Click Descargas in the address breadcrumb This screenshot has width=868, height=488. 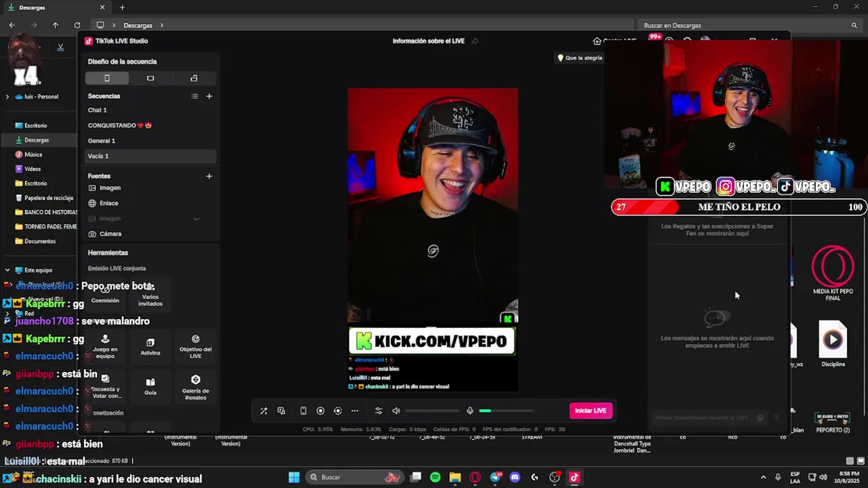tap(138, 25)
